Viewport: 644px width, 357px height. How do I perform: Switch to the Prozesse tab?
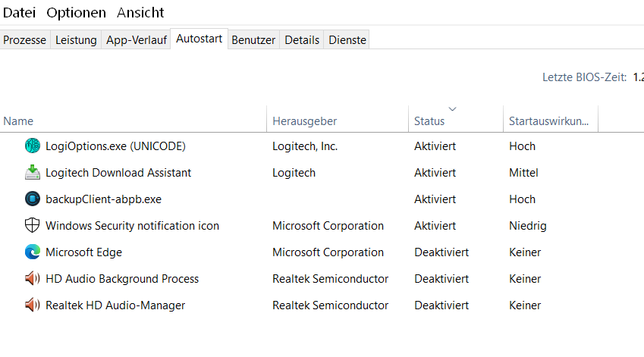(25, 40)
